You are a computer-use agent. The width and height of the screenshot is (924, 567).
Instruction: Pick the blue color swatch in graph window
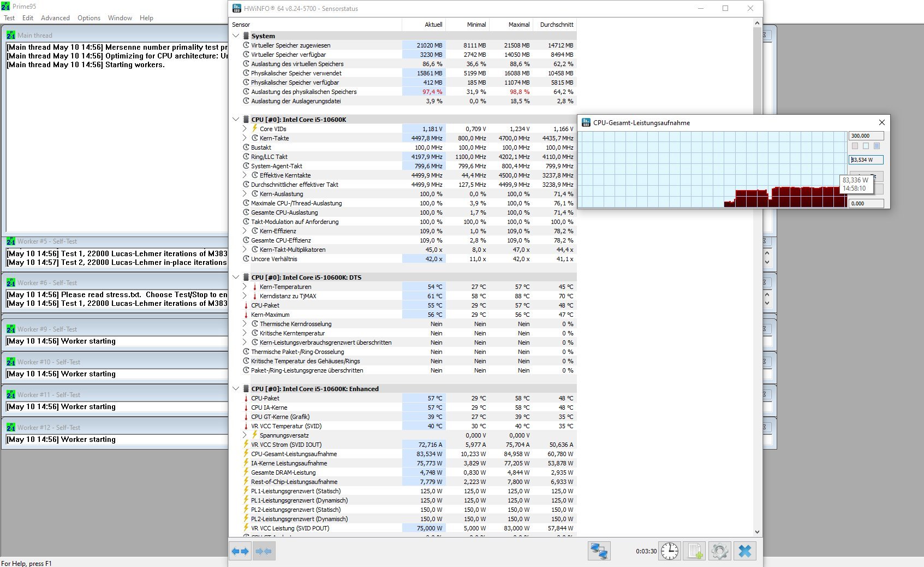pos(877,146)
